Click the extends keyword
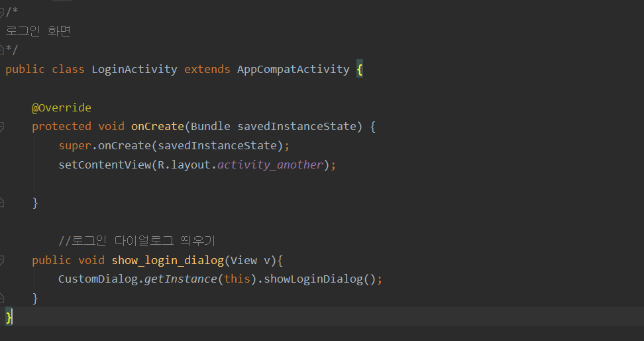The height and width of the screenshot is (341, 644). coord(207,69)
